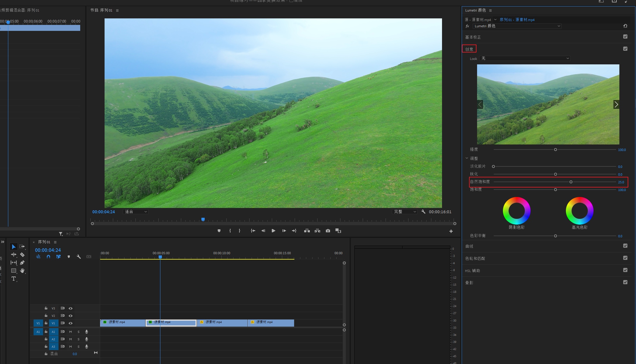Select the Razor tool in tools panel

pyautogui.click(x=22, y=255)
